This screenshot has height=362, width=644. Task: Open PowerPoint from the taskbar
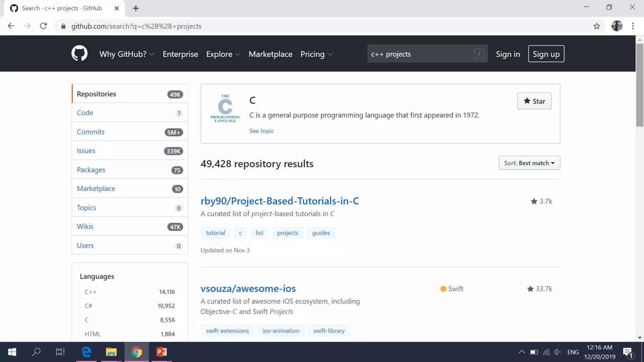click(x=162, y=352)
